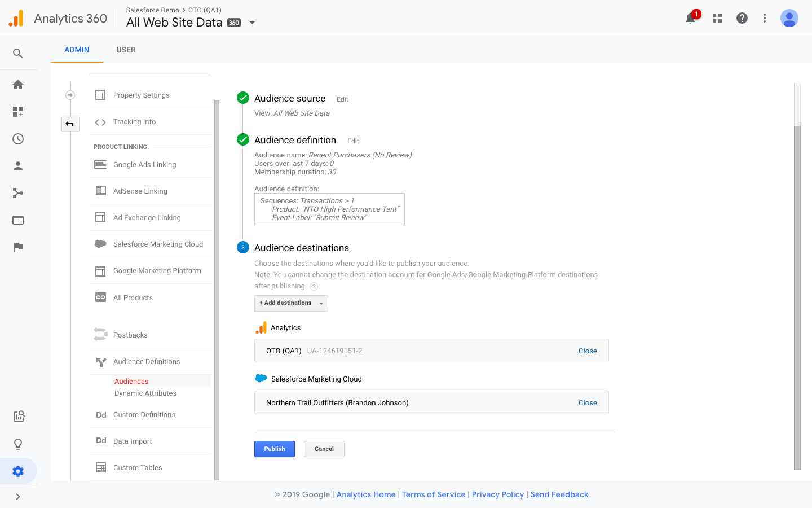This screenshot has height=508, width=812.
Task: Close the OTO (QA1) Analytics destination
Action: click(588, 351)
